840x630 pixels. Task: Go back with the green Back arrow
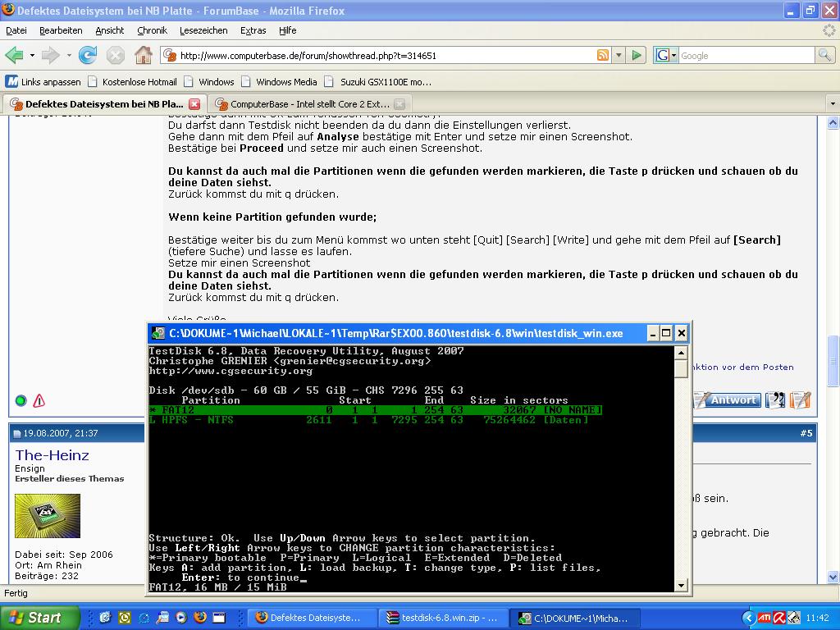tap(15, 55)
